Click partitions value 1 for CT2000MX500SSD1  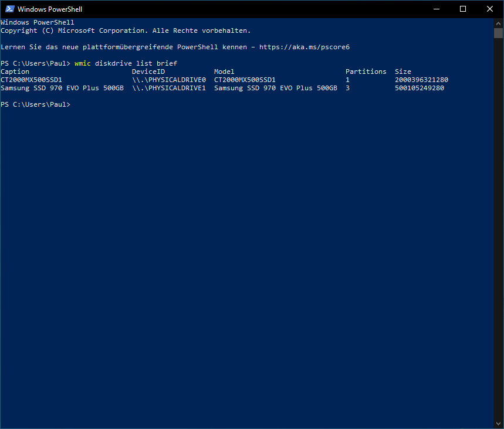(x=347, y=80)
